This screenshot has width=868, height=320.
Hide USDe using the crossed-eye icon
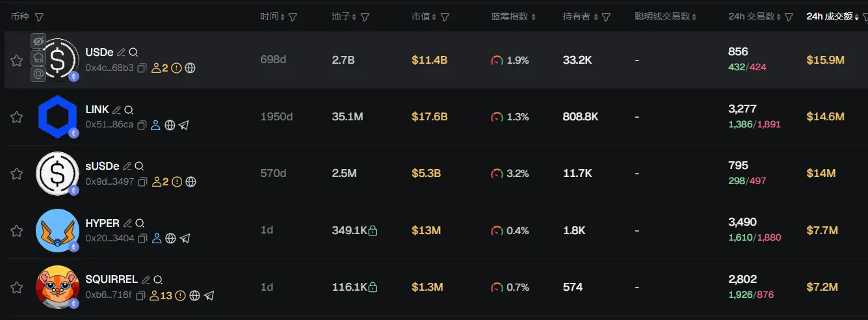[38, 42]
